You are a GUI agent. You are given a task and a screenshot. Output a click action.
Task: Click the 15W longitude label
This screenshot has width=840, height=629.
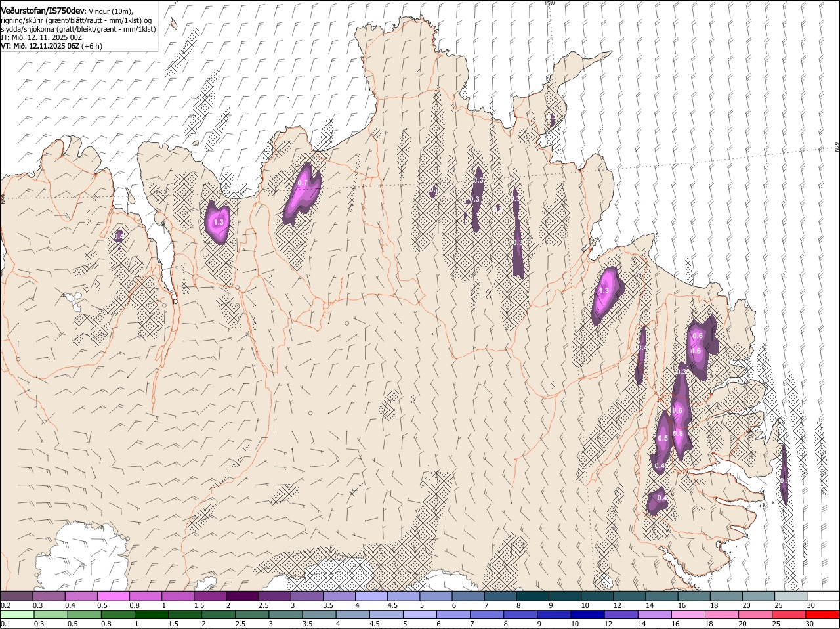549,3
